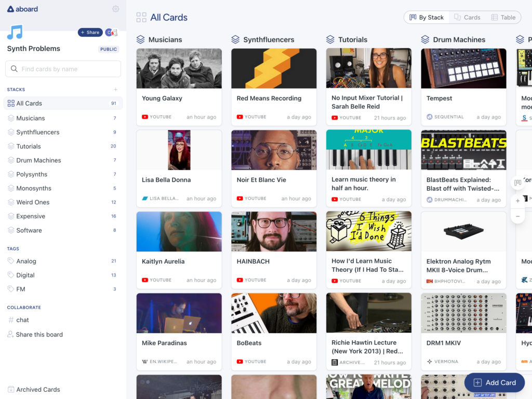Click the search magnifier icon
Screen dimensions: 532x399
tap(14, 69)
